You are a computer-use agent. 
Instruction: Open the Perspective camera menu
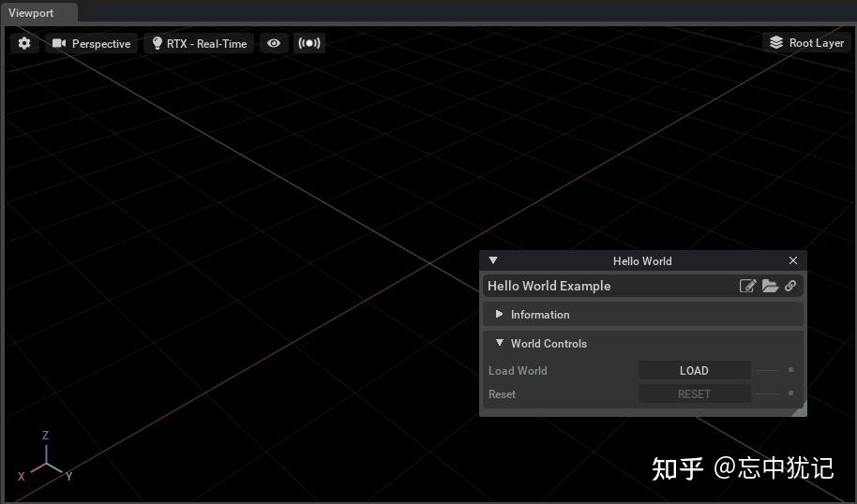(x=91, y=43)
